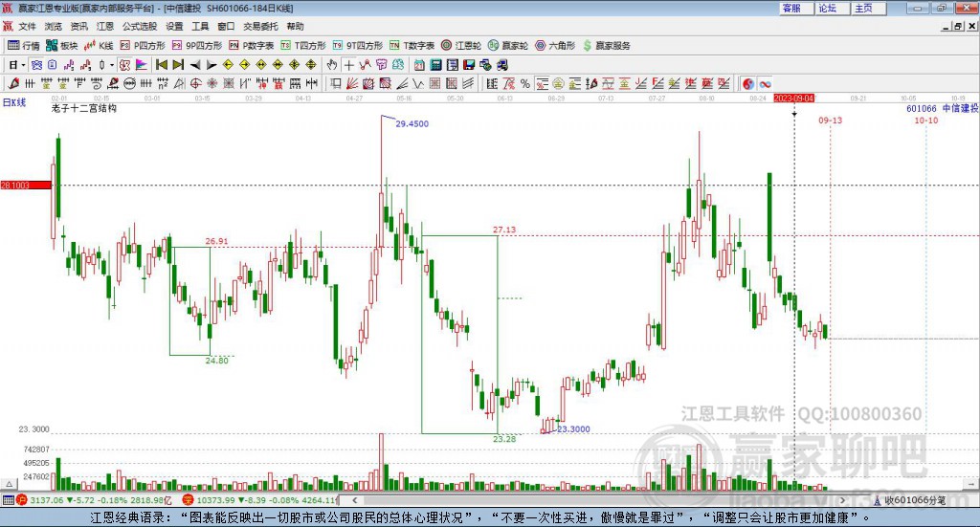Select the percent % tool
Screen dimensions: 980x527
[x=525, y=83]
